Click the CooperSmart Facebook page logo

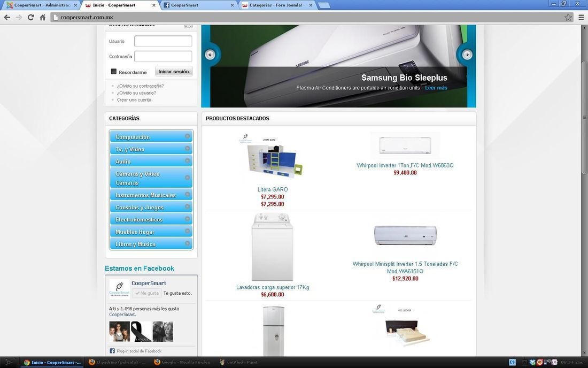pyautogui.click(x=119, y=288)
